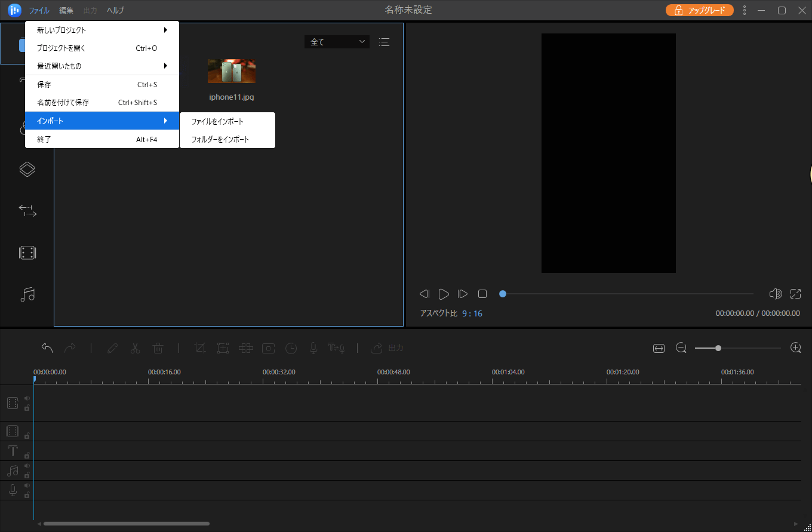Click the clock Duration icon
This screenshot has height=532, width=812.
click(291, 348)
